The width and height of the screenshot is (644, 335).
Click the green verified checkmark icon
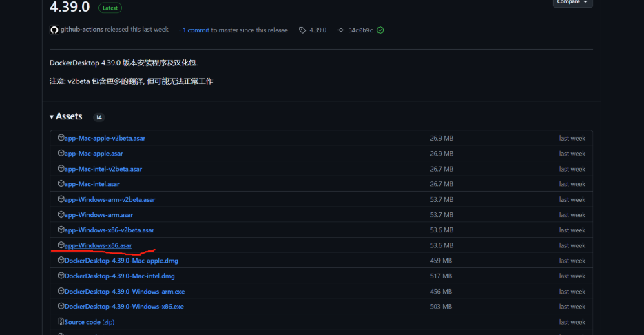pyautogui.click(x=380, y=30)
